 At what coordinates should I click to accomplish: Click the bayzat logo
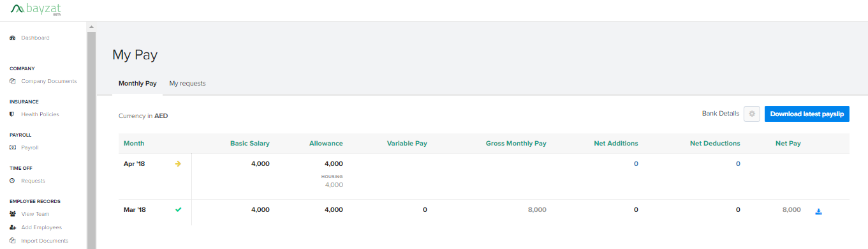point(35,9)
